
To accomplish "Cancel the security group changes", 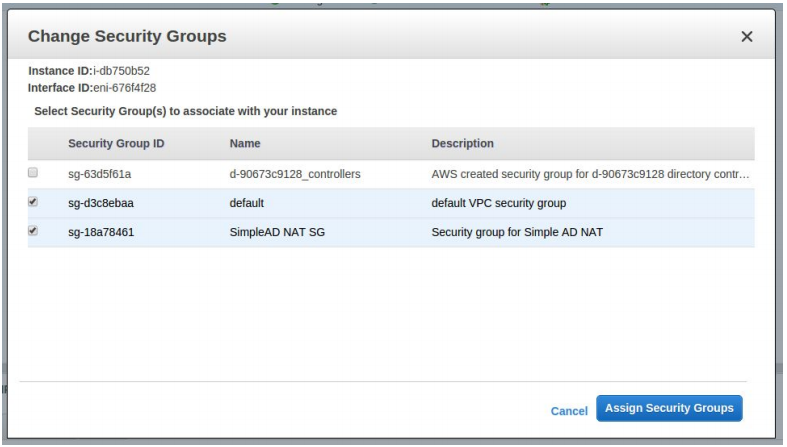I will 568,411.
